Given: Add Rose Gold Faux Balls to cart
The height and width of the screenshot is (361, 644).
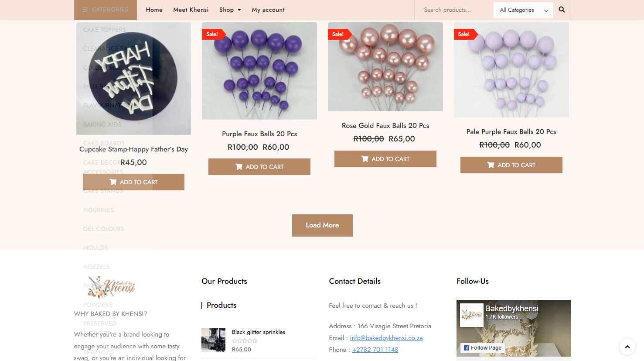Looking at the screenshot, I should [385, 159].
